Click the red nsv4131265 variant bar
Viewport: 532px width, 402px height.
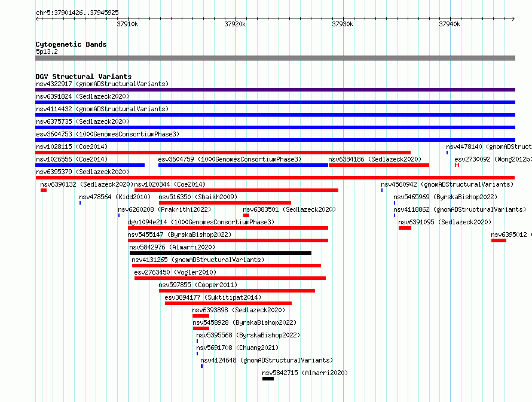tap(227, 266)
